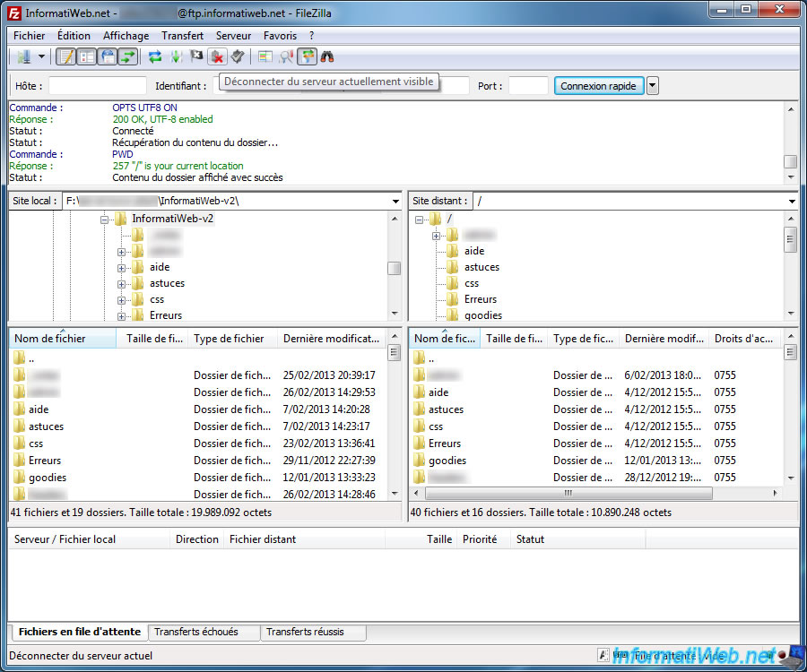Screen dimensions: 807x672
Task: Open the Site distant path dropdown
Action: click(792, 201)
